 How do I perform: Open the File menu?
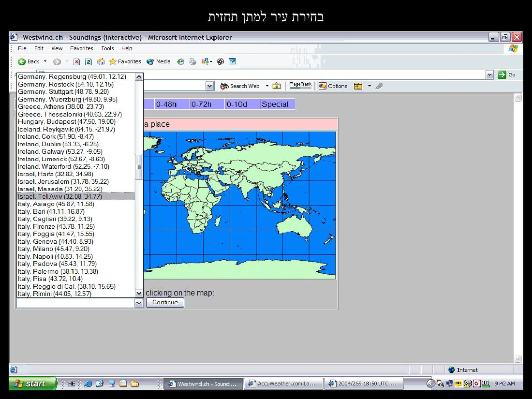coord(22,48)
